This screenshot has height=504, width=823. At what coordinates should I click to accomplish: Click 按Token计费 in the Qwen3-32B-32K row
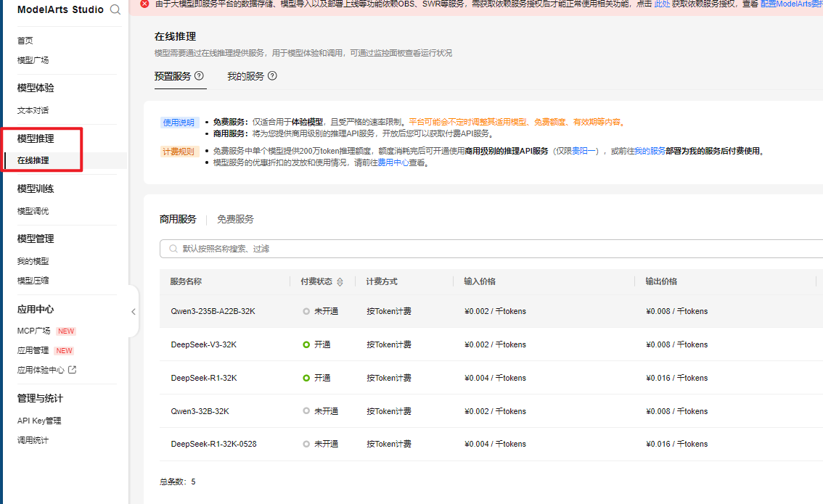[x=389, y=411]
